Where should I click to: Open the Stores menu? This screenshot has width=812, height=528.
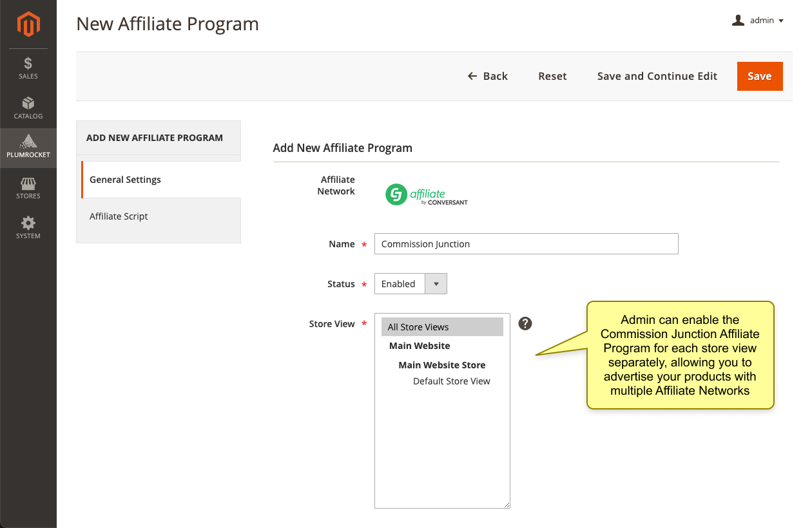(x=28, y=188)
